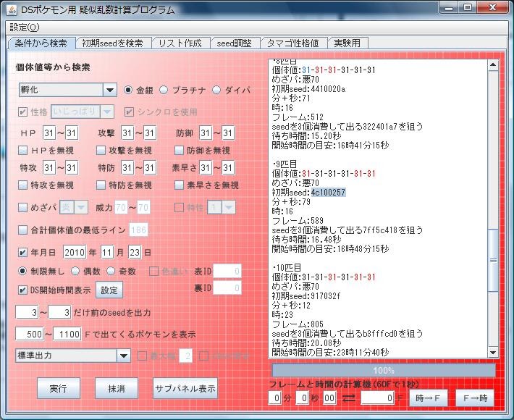Click the Java application icon in title bar
Viewport: 514px width, 420px height.
(x=12, y=9)
